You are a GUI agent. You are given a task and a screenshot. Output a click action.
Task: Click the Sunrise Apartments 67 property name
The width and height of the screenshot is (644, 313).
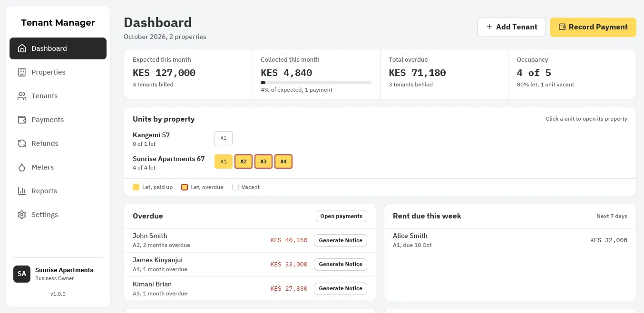169,159
